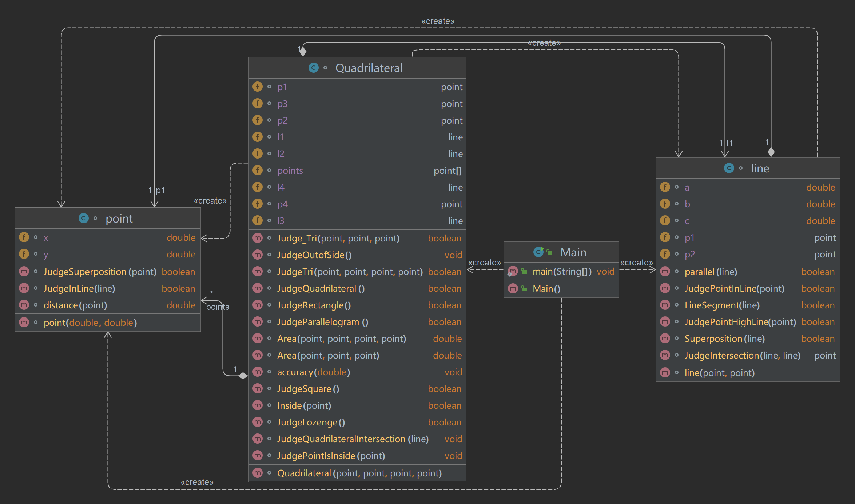
Task: Select the accuracy(double) method row
Action: (x=313, y=372)
